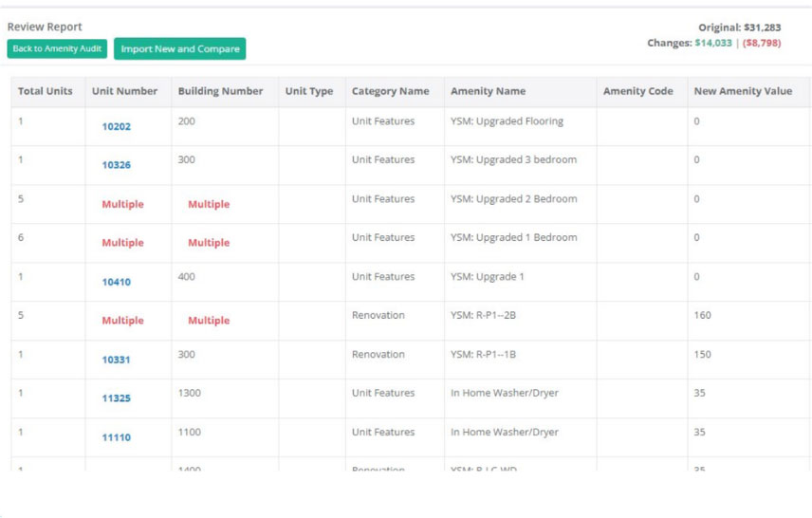Viewport: 812px width, 518px height.
Task: Open unit number 11110 link
Action: pyautogui.click(x=116, y=437)
